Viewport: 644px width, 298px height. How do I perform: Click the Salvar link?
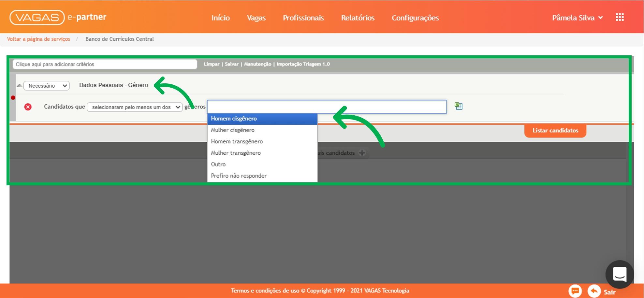click(232, 64)
